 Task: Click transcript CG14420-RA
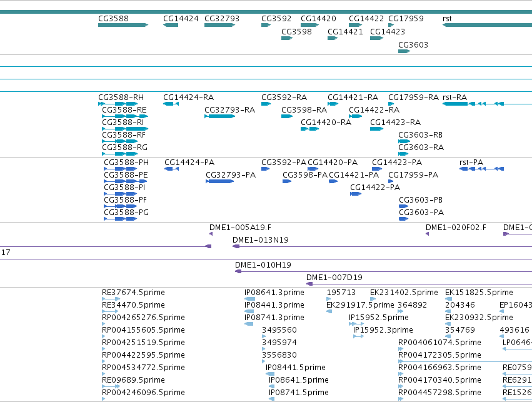pos(310,129)
